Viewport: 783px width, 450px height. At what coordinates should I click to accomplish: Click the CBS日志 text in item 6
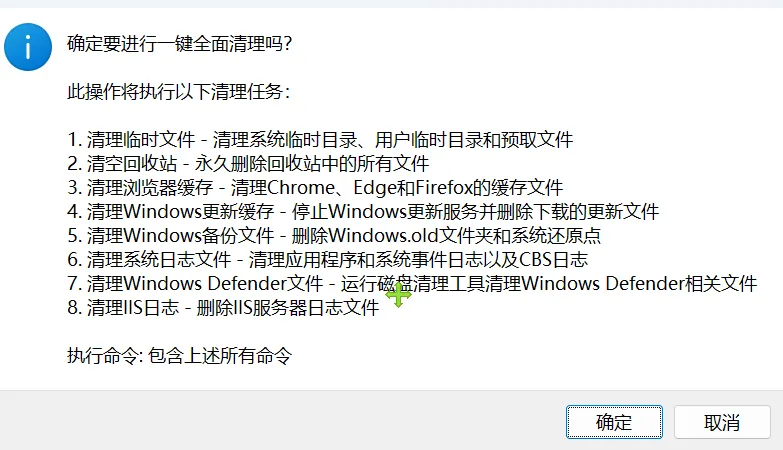[554, 260]
